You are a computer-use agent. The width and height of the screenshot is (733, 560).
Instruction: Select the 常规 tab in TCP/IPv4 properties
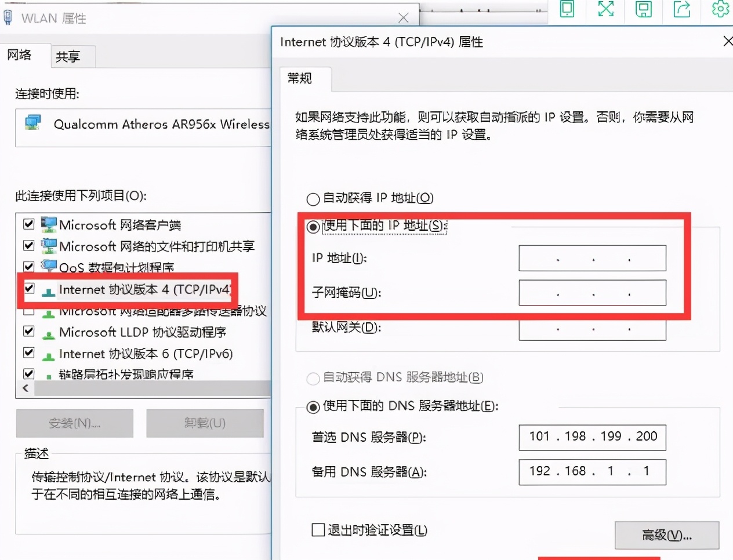[300, 79]
